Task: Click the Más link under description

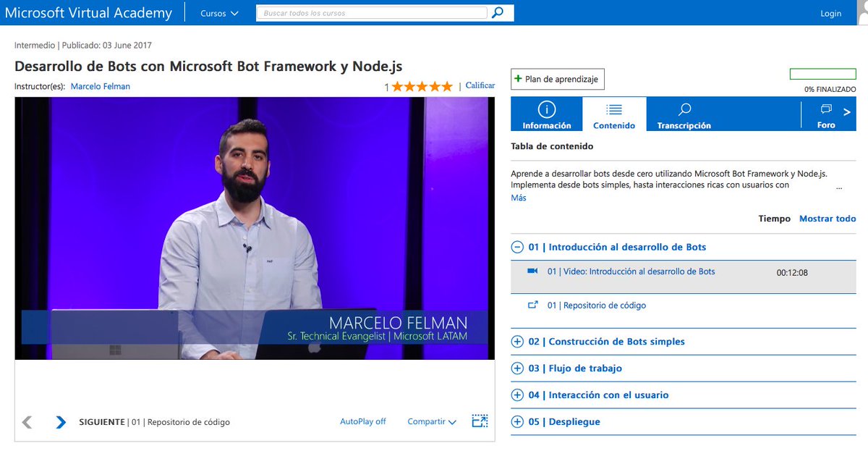Action: [519, 198]
